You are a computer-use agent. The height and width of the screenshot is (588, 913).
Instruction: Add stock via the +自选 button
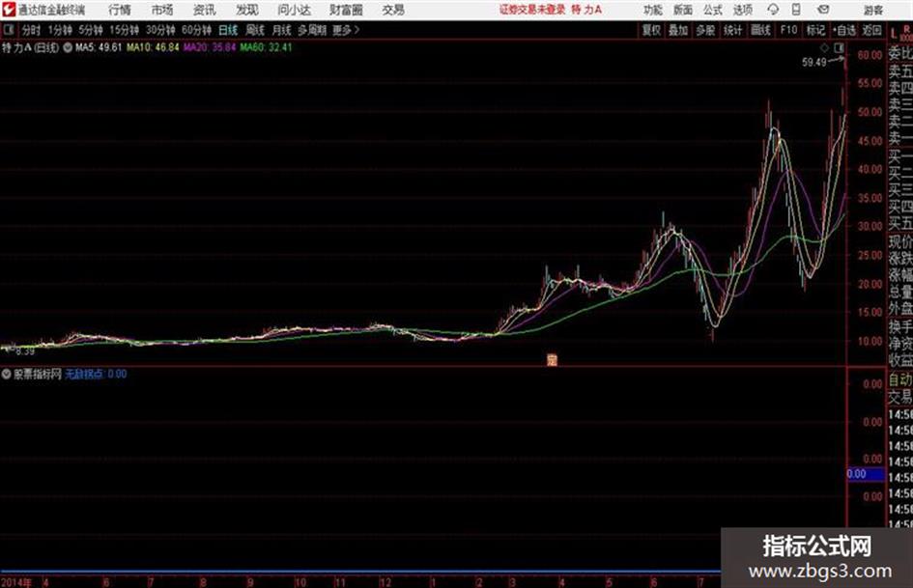click(844, 30)
